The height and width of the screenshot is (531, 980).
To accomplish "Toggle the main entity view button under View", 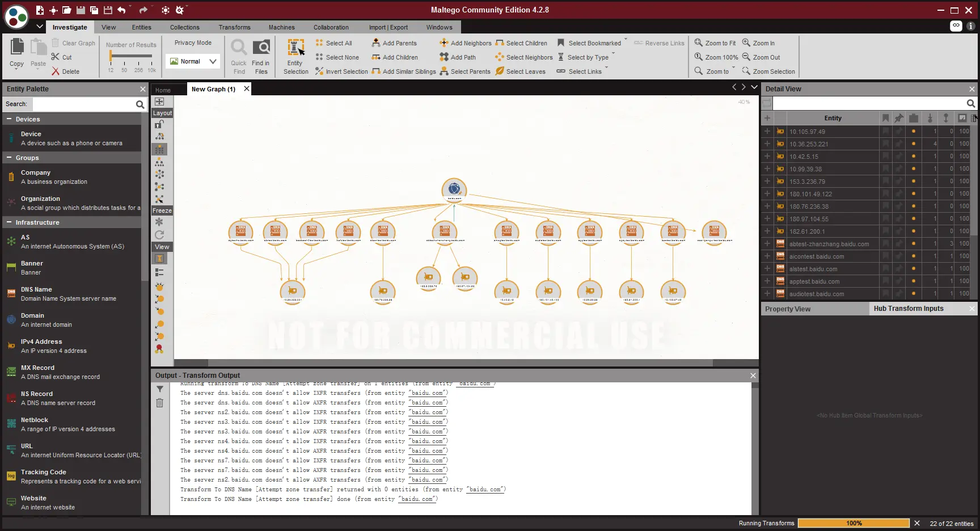I will tap(159, 259).
